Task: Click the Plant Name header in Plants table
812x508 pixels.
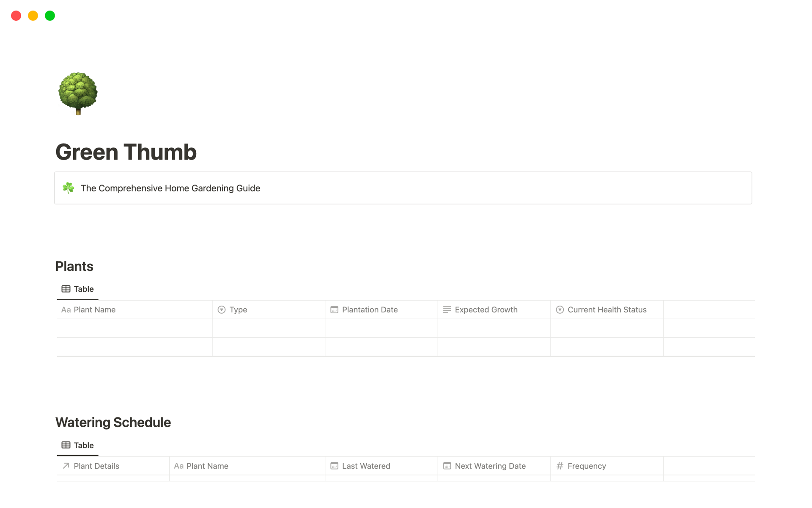Action: pyautogui.click(x=94, y=310)
